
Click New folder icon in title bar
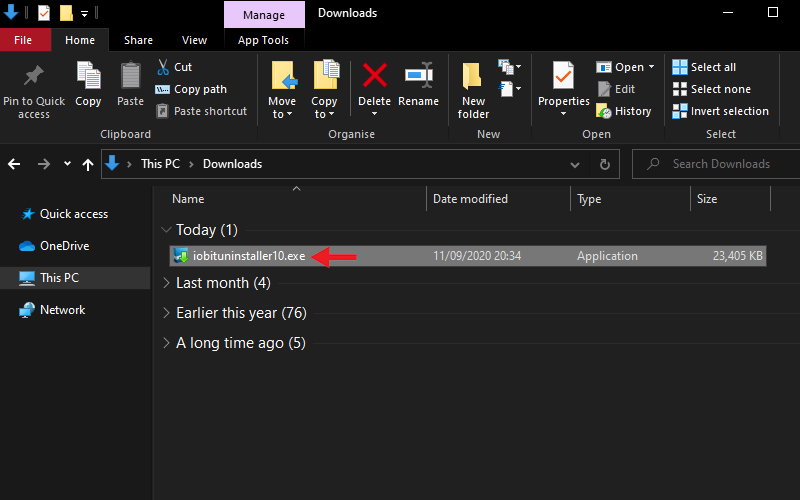pos(66,13)
